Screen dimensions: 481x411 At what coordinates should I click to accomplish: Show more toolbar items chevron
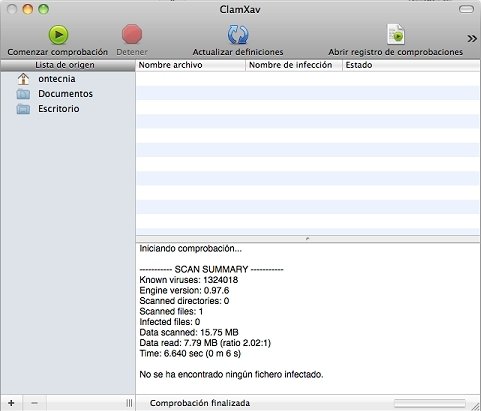(x=472, y=39)
